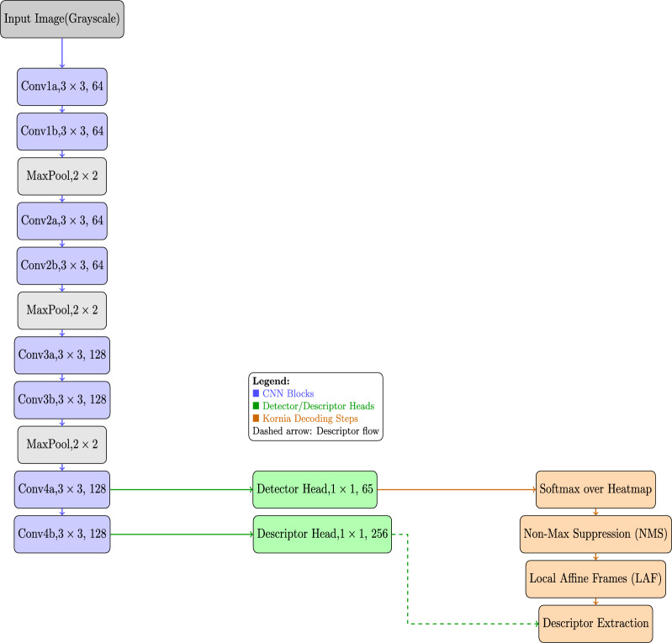The image size is (672, 643).
Task: Click the Local Affine Frames (LAF) box
Action: pyautogui.click(x=595, y=579)
